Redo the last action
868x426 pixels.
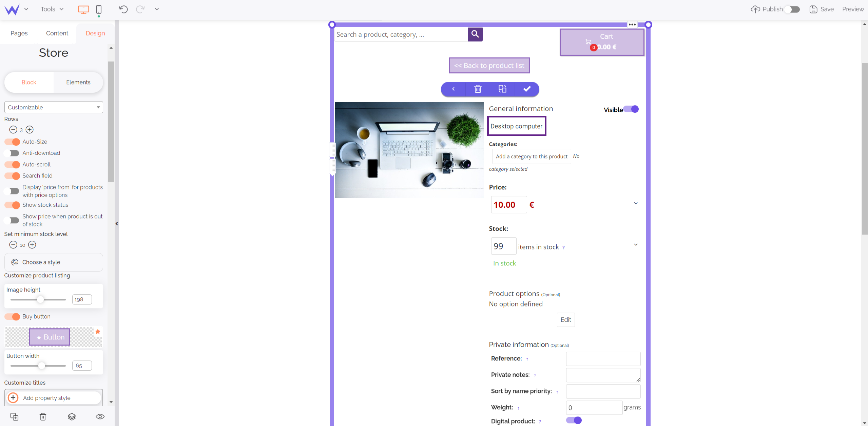coord(140,9)
